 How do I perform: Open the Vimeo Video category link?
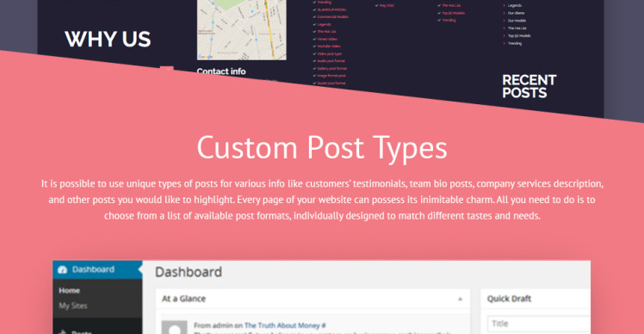coord(327,39)
